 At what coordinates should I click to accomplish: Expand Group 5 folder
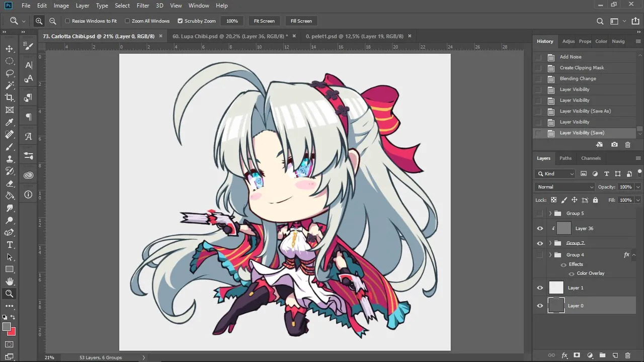click(x=550, y=213)
